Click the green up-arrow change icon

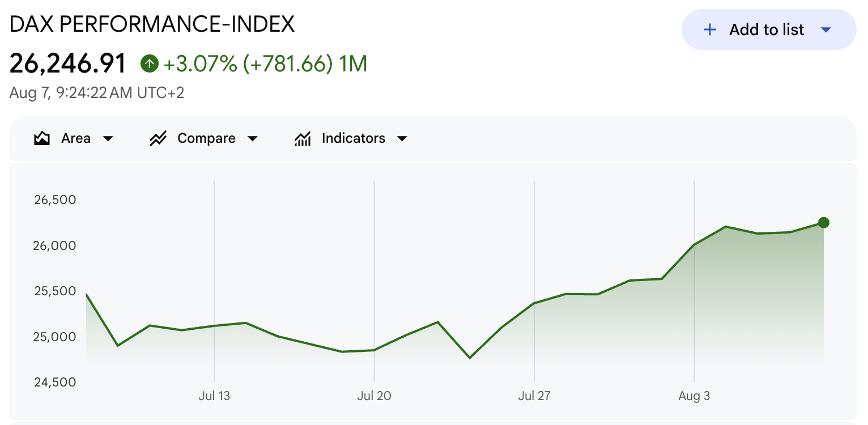click(149, 63)
